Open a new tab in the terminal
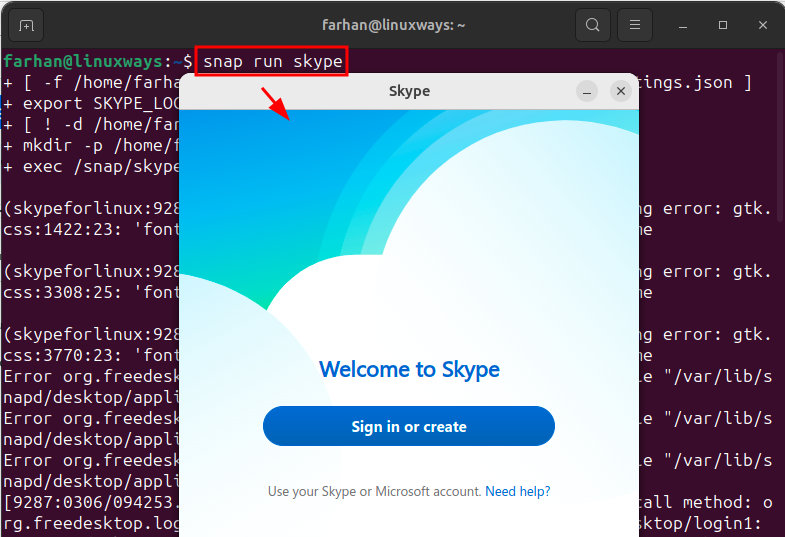This screenshot has width=785, height=537. (x=26, y=25)
